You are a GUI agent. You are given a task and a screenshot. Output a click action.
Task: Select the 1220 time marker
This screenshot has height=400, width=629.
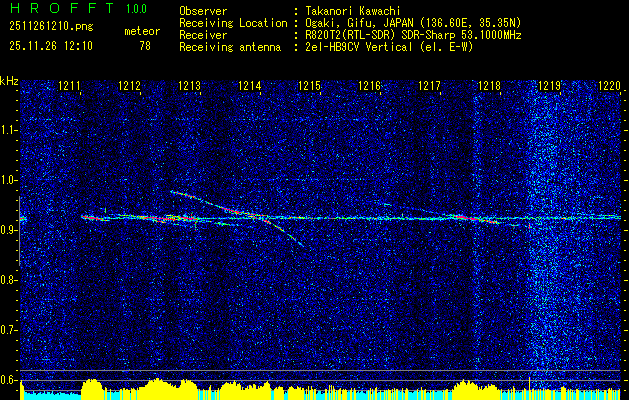609,87
